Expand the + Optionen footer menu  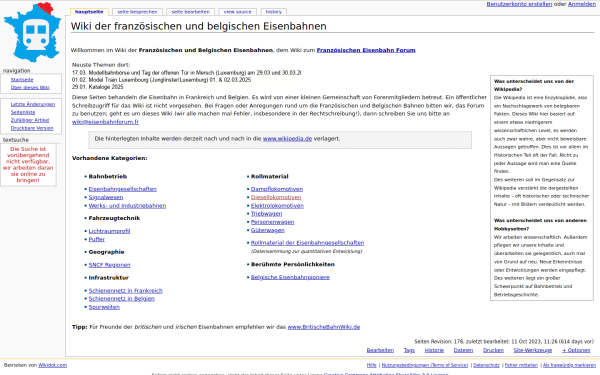point(576,351)
